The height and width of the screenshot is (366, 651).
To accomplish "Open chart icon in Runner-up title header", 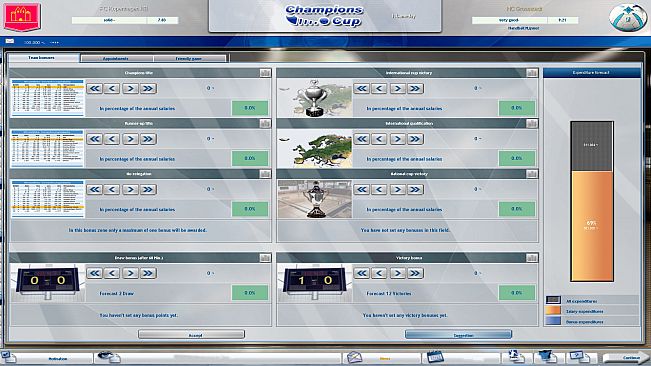I will click(265, 124).
